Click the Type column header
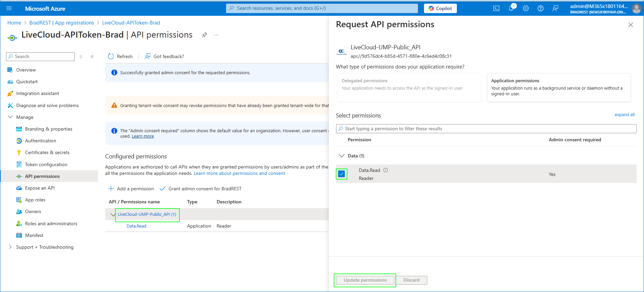Image resolution: width=644 pixels, height=292 pixels. pyautogui.click(x=192, y=202)
